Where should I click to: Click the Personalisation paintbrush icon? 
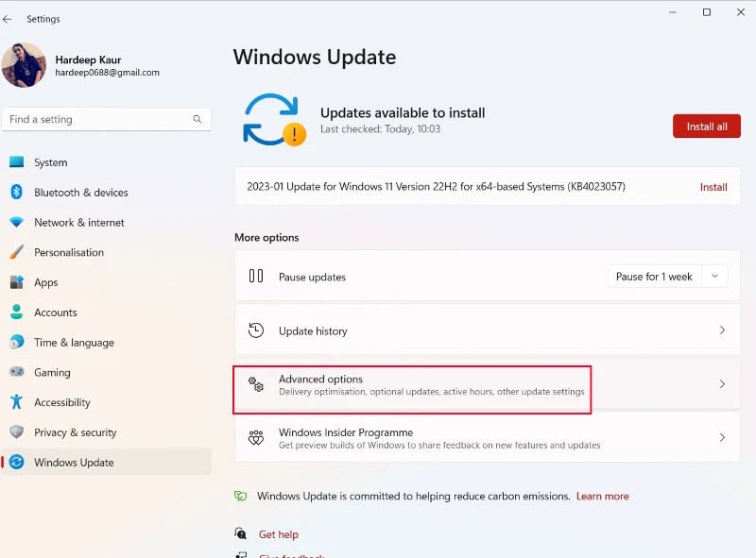point(16,252)
